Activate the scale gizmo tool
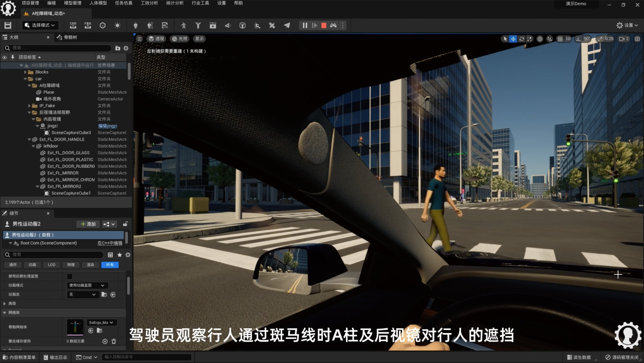Image resolution: width=644 pixels, height=363 pixels. click(x=530, y=39)
